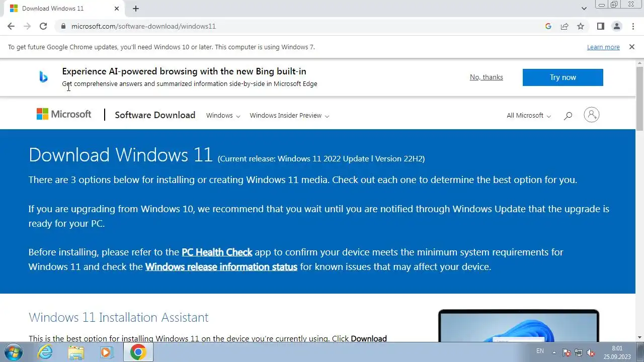Image resolution: width=644 pixels, height=362 pixels.
Task: Expand the Windows Insider Preview menu
Action: (x=289, y=116)
